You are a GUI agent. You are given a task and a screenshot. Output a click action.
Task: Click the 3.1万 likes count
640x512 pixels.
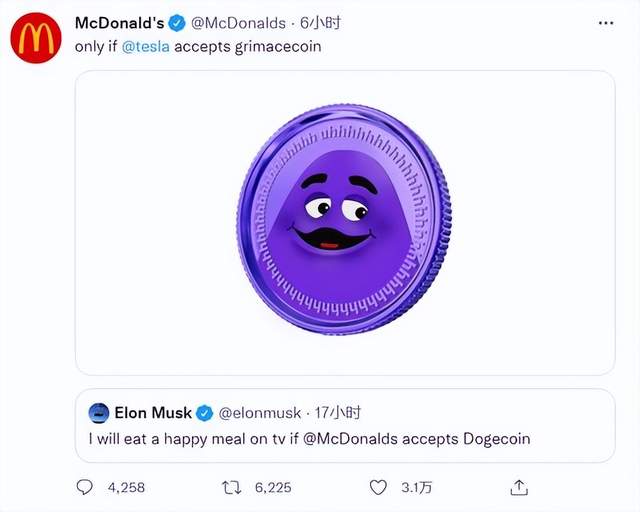(414, 488)
